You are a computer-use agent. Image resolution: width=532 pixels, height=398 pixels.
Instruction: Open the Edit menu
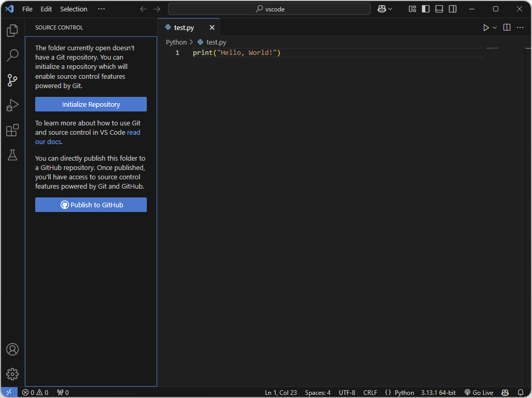46,9
